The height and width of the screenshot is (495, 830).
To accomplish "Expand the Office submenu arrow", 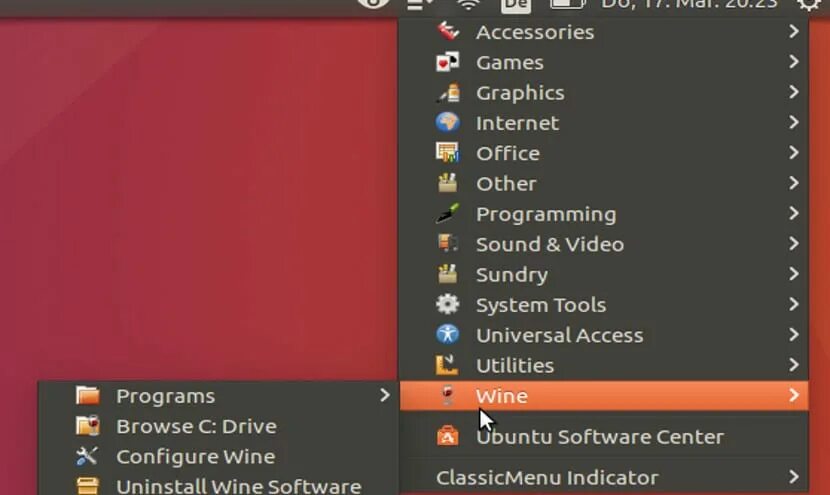I will coord(793,152).
